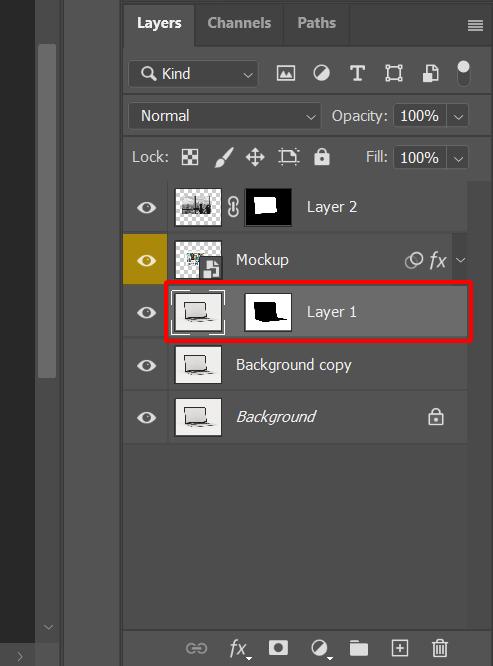The height and width of the screenshot is (666, 493).
Task: Select the italic Background layer name
Action: (276, 417)
